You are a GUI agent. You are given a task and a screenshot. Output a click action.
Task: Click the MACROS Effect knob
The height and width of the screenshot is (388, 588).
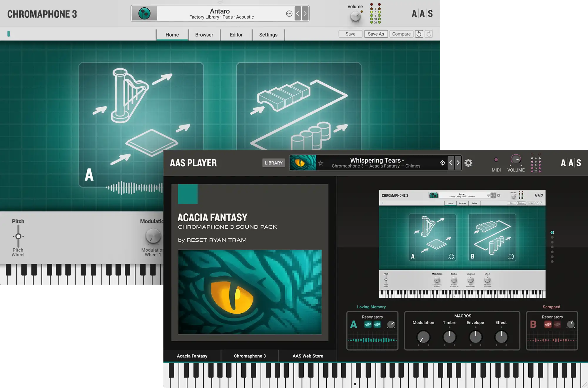pos(501,337)
